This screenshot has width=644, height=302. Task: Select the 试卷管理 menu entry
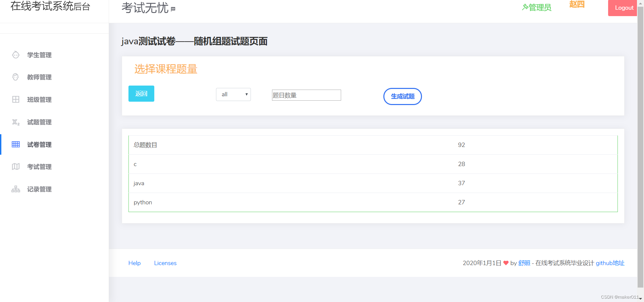[x=39, y=144]
